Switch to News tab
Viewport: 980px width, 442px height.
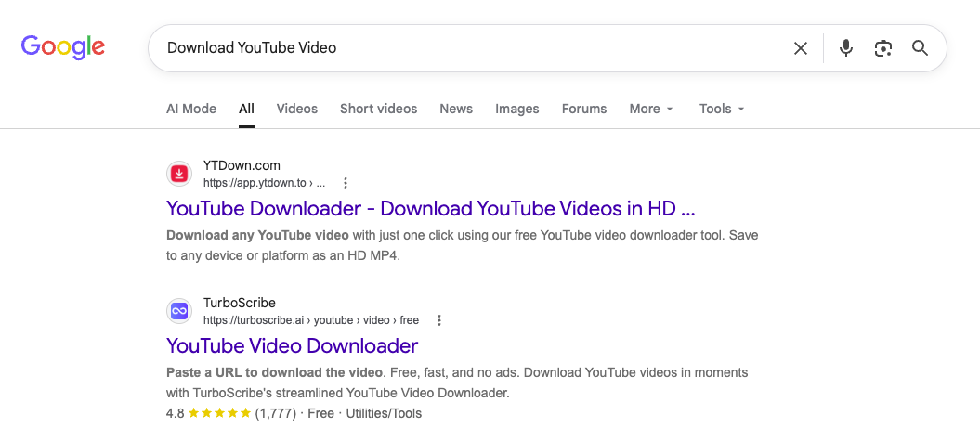click(456, 109)
